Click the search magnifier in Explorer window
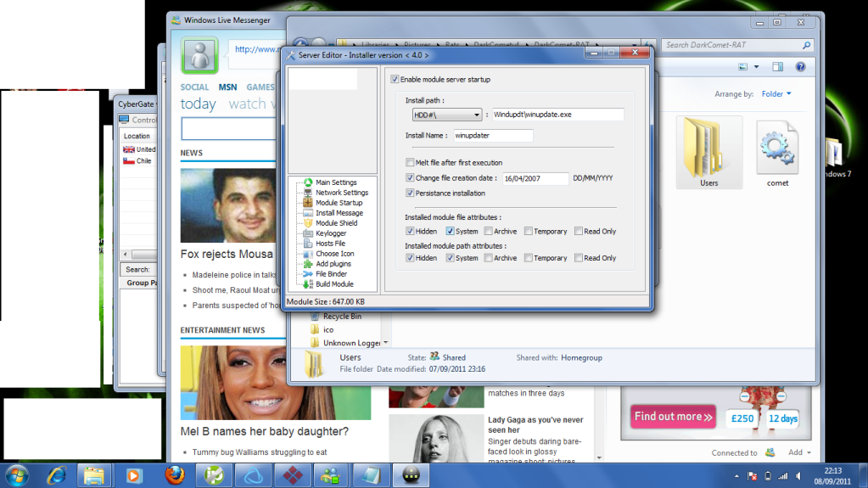The image size is (868, 488). click(807, 45)
